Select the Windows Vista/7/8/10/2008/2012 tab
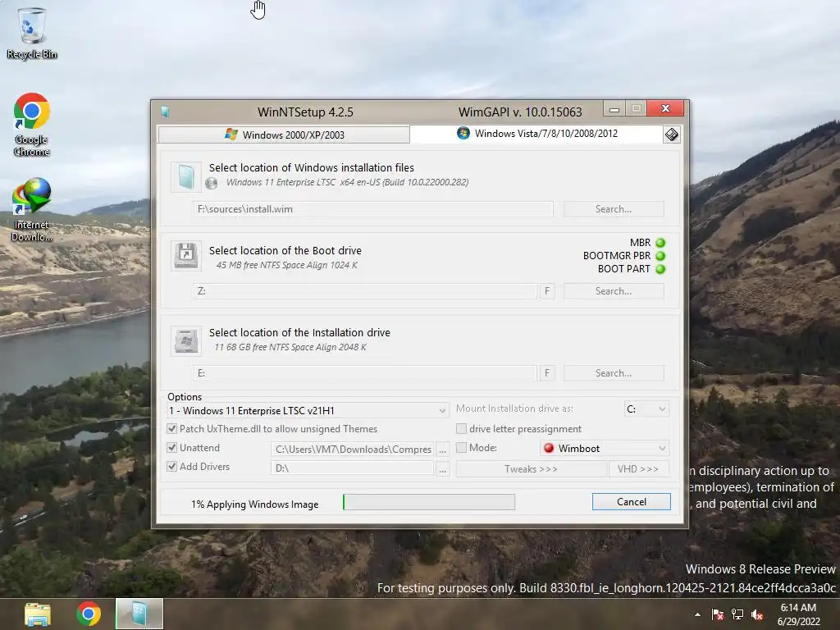Screen dimensions: 840x630 [x=536, y=134]
